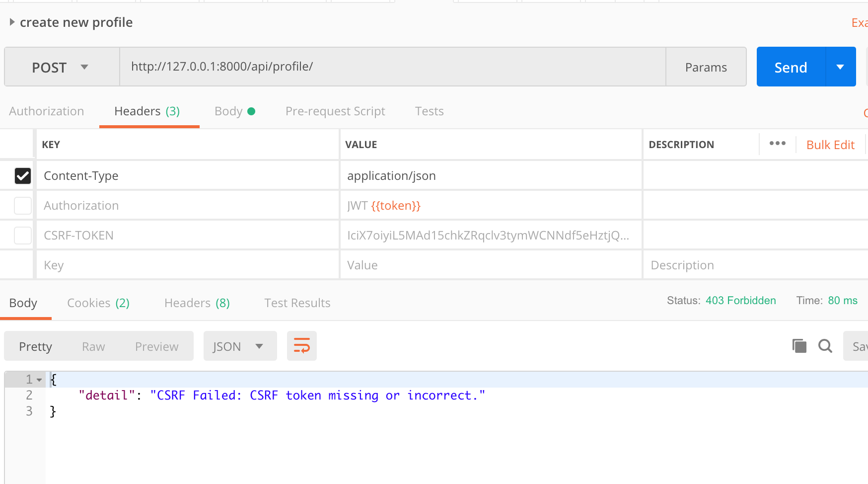Toggle line wrapping in the response viewer
The width and height of the screenshot is (868, 484).
[x=301, y=346]
